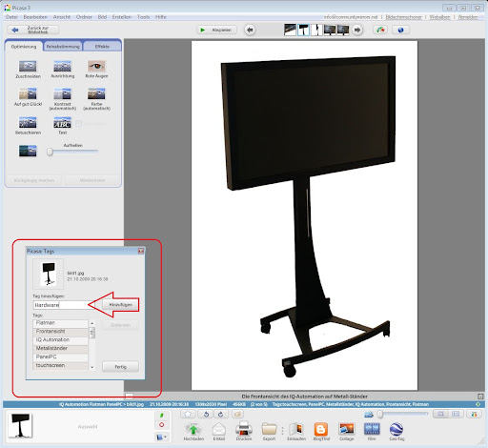Image resolution: width=488 pixels, height=448 pixels.
Task: Apply automatic Farbe color correction
Action: pos(96,94)
